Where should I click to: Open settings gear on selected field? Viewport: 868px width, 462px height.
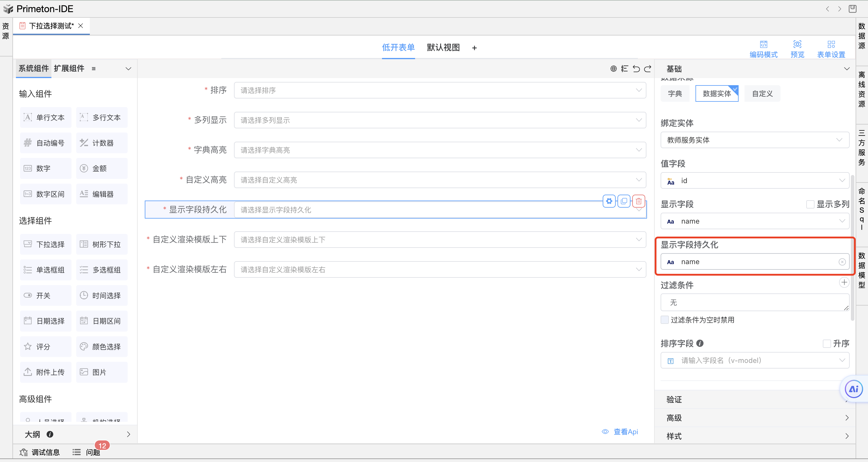[x=609, y=201]
